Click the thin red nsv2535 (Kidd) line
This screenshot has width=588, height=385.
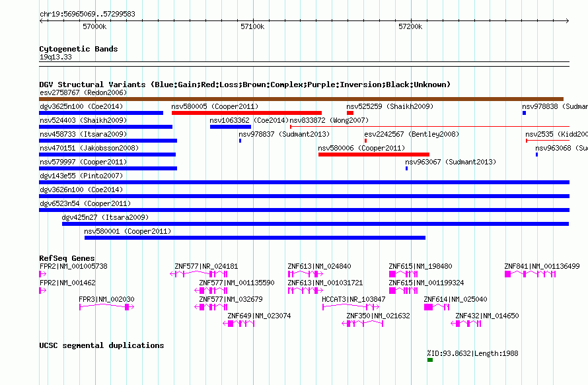[x=548, y=141]
